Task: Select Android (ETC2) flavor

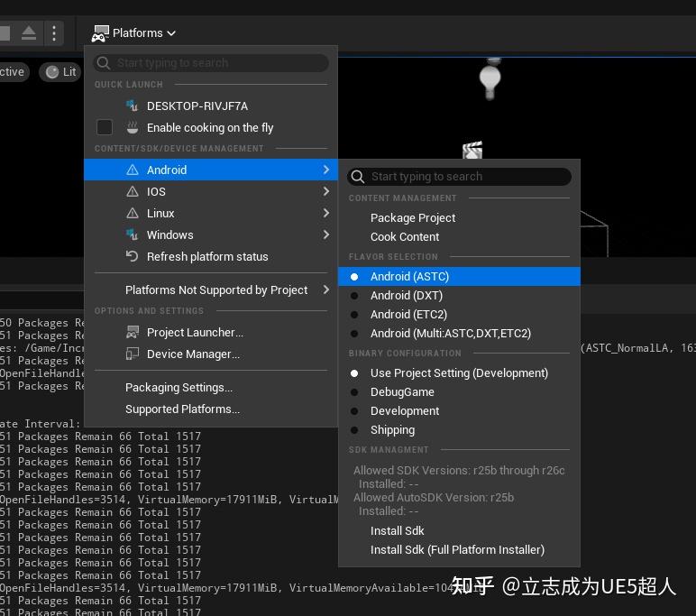Action: pyautogui.click(x=460, y=315)
